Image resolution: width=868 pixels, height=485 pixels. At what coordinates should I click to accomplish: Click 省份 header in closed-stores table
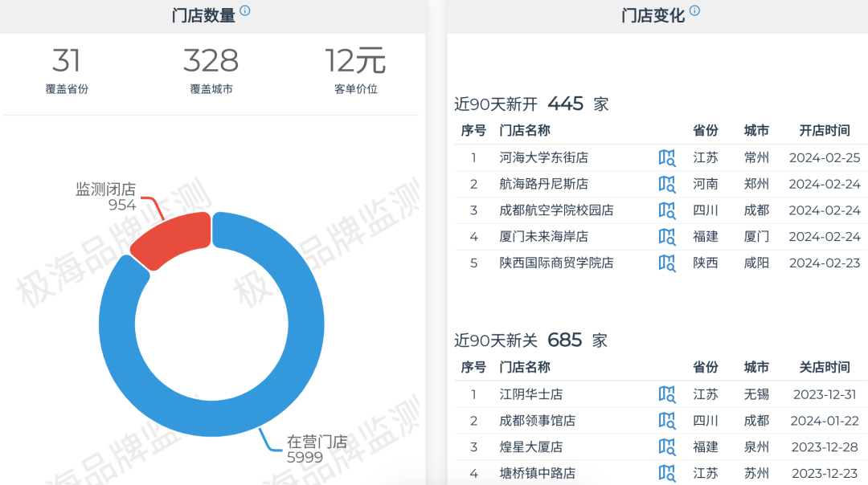[706, 367]
